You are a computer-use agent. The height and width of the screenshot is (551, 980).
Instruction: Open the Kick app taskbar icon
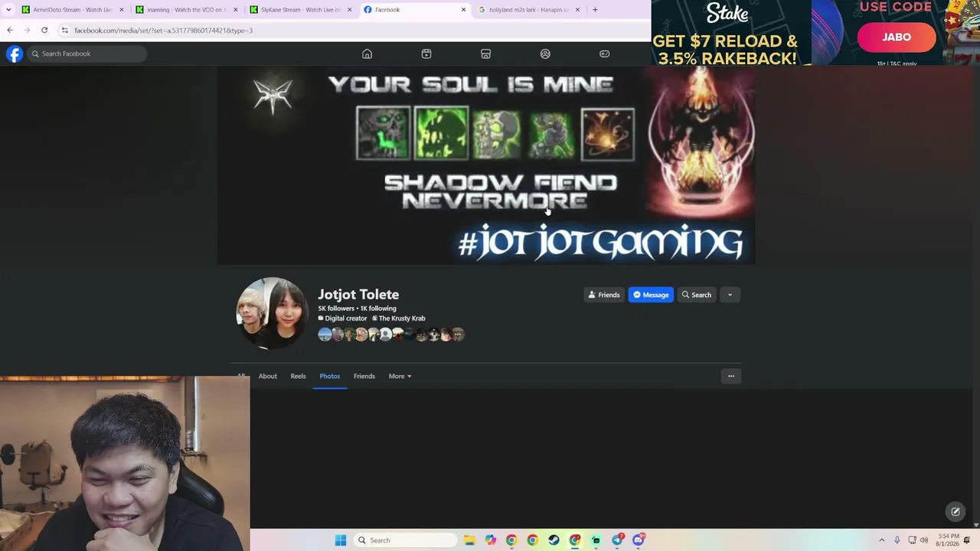tap(596, 540)
